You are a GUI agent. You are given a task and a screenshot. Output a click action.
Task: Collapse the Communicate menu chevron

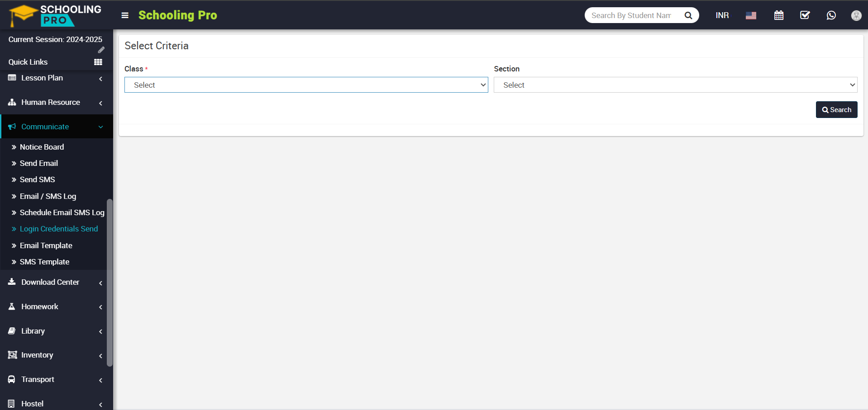point(100,127)
